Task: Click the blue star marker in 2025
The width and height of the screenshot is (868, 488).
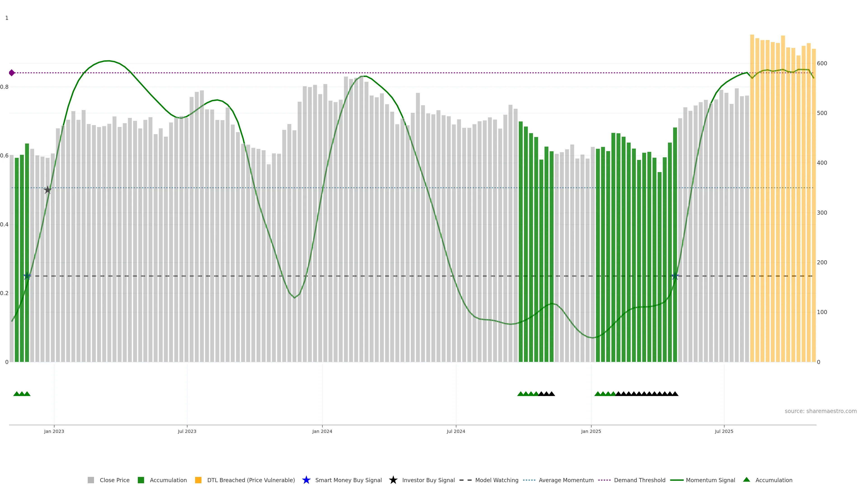Action: point(675,276)
